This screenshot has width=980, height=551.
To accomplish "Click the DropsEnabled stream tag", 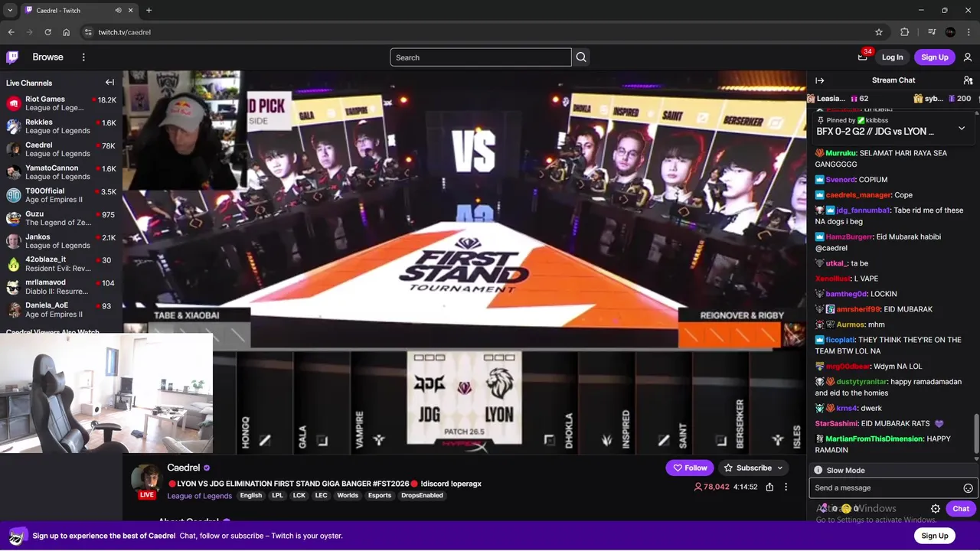I will [422, 496].
